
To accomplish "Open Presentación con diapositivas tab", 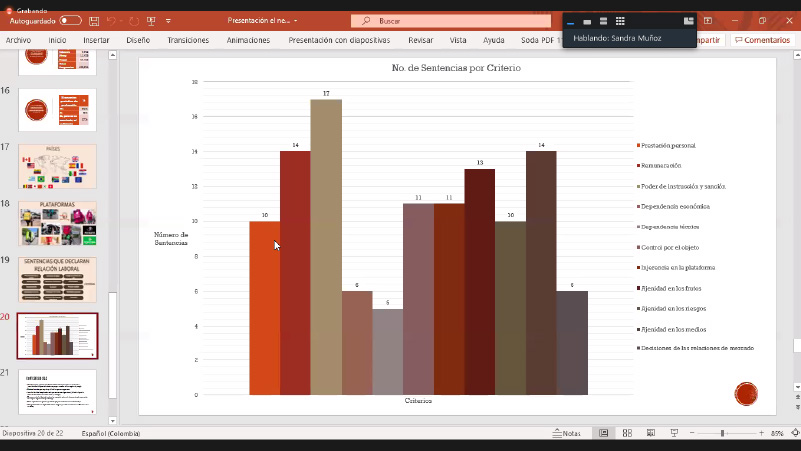I will coord(339,40).
